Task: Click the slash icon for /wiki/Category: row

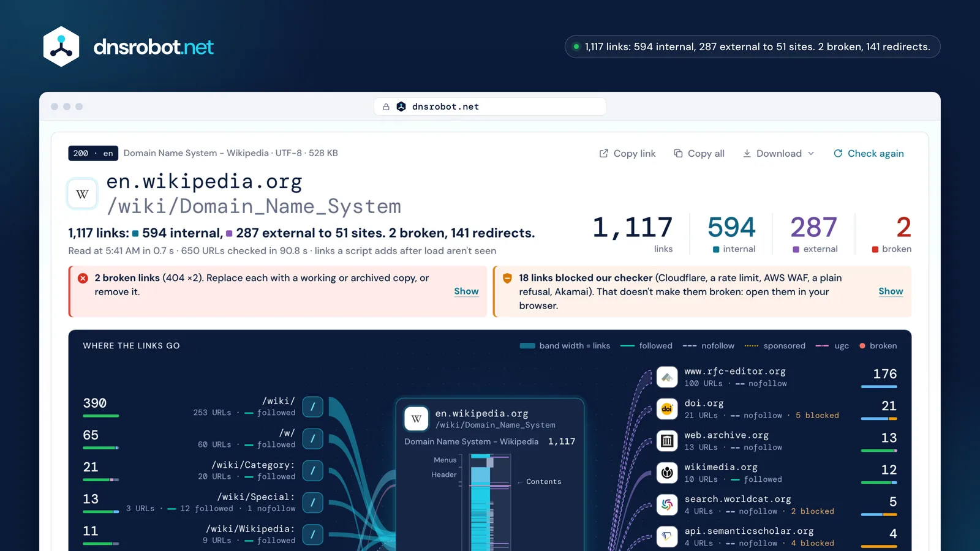Action: [x=312, y=470]
